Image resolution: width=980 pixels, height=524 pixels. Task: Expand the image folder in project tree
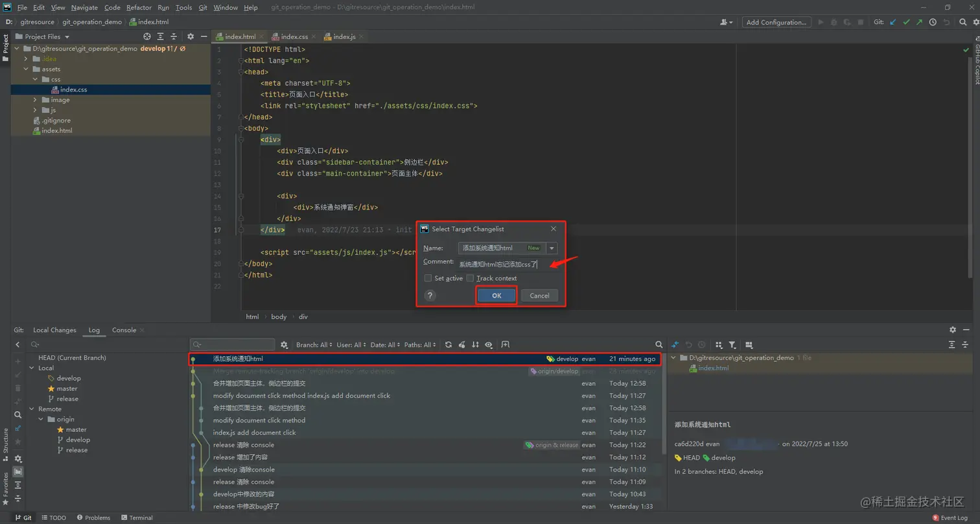coord(36,100)
